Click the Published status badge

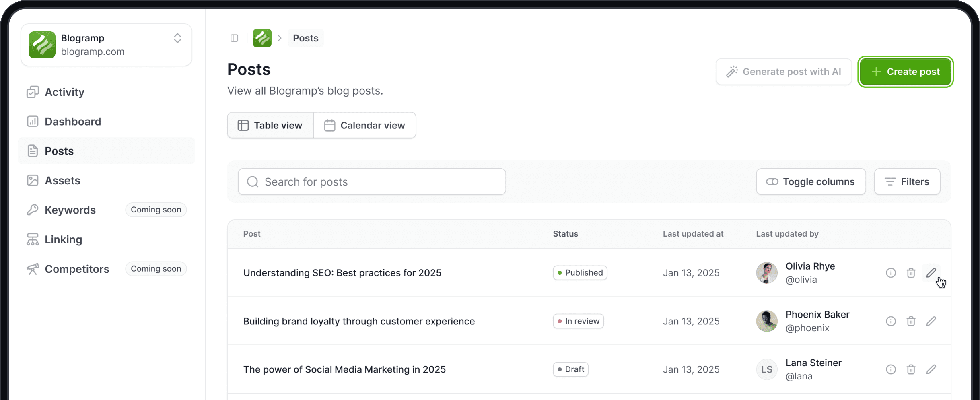coord(580,273)
